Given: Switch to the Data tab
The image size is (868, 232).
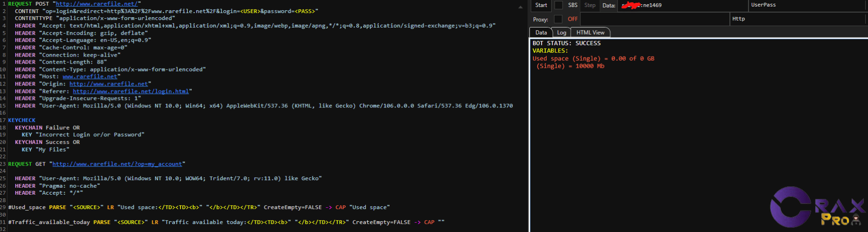Looking at the screenshot, I should 541,33.
